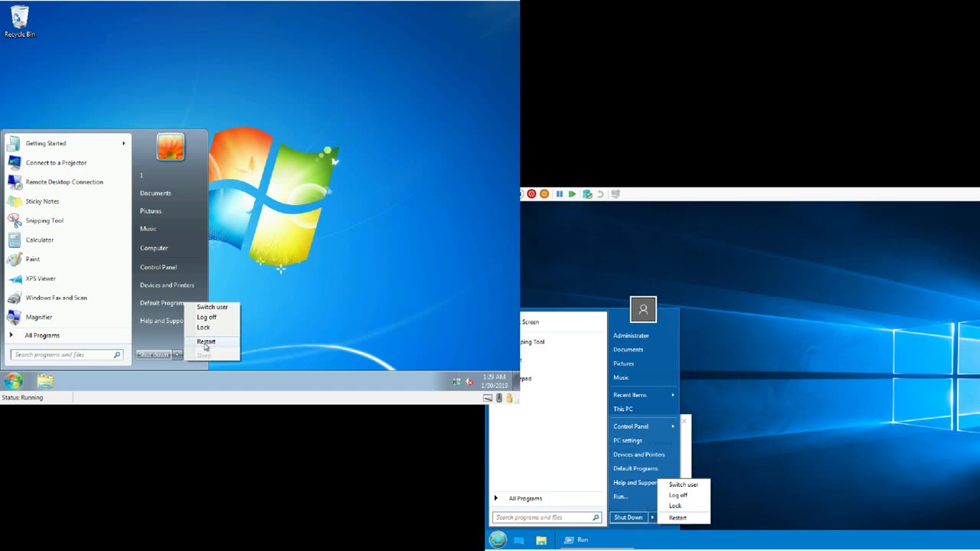The height and width of the screenshot is (551, 980).
Task: Open Devices and Printers in Windows 7 menu
Action: click(x=167, y=285)
